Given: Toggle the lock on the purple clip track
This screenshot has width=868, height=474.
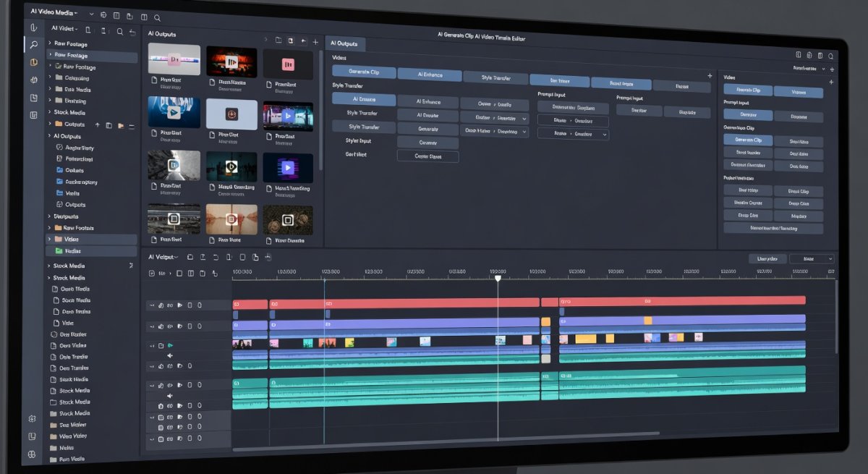Looking at the screenshot, I should pyautogui.click(x=161, y=326).
